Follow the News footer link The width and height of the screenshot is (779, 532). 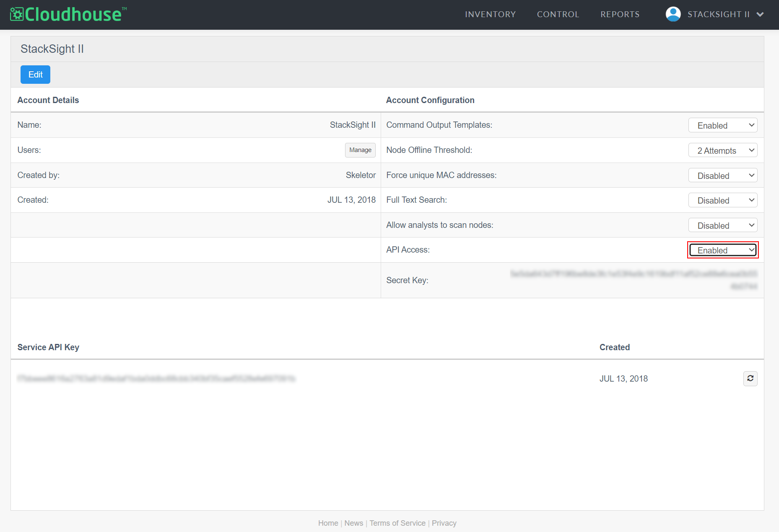click(x=353, y=523)
